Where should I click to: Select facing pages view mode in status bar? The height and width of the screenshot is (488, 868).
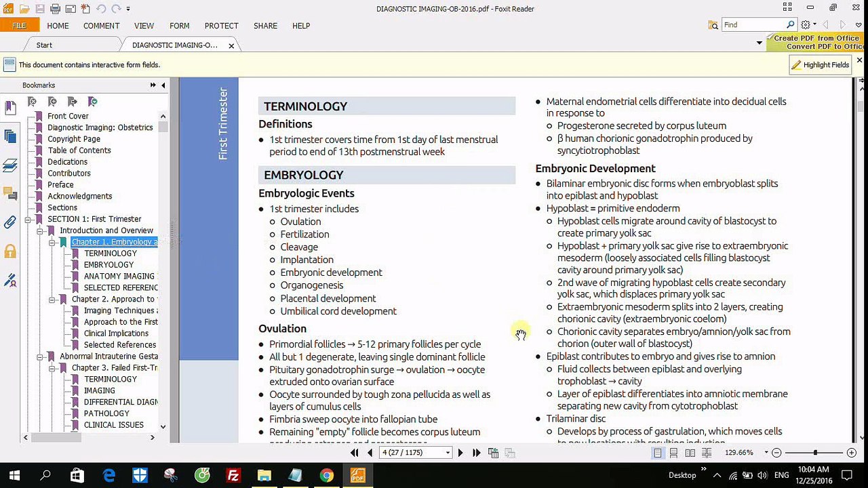pos(690,453)
